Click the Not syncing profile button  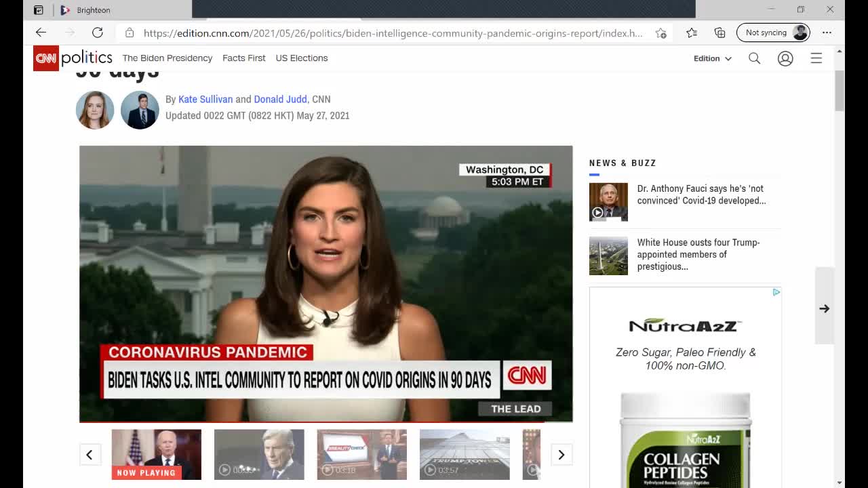click(774, 33)
